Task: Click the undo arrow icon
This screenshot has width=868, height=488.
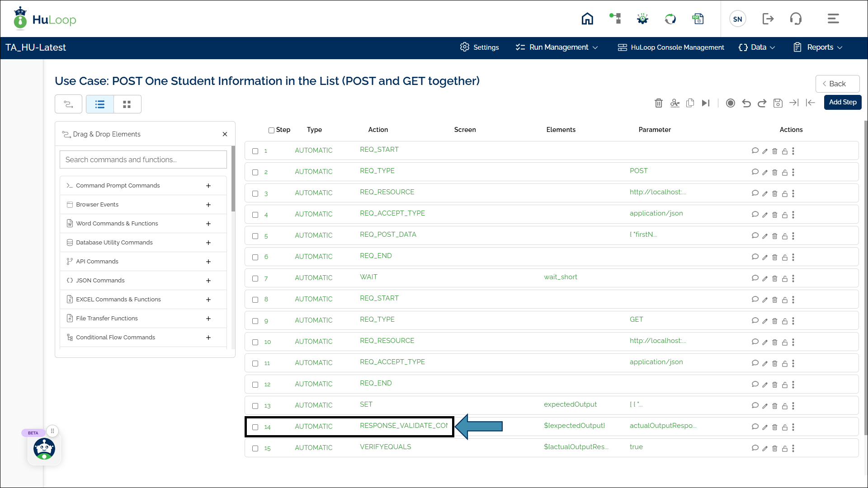Action: coord(746,103)
